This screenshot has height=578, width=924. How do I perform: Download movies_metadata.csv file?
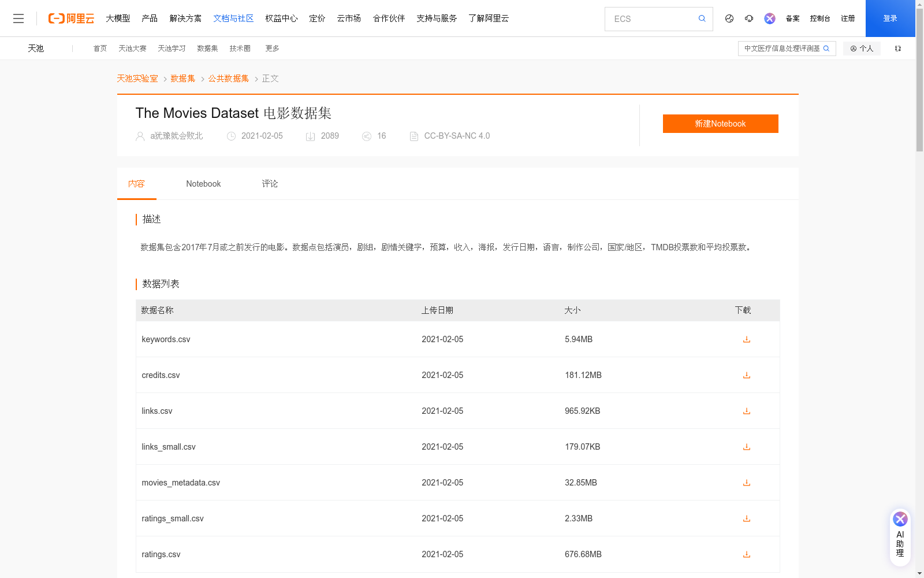tap(747, 483)
